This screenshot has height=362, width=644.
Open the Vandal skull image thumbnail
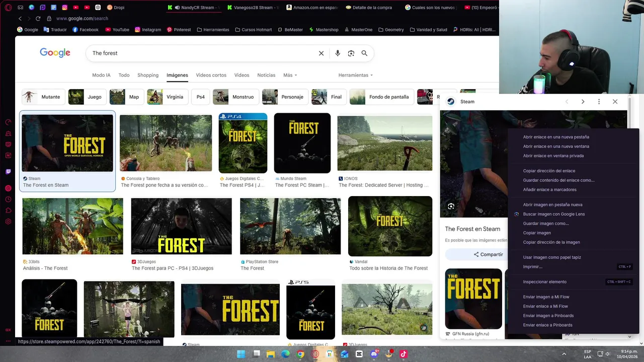click(x=390, y=226)
